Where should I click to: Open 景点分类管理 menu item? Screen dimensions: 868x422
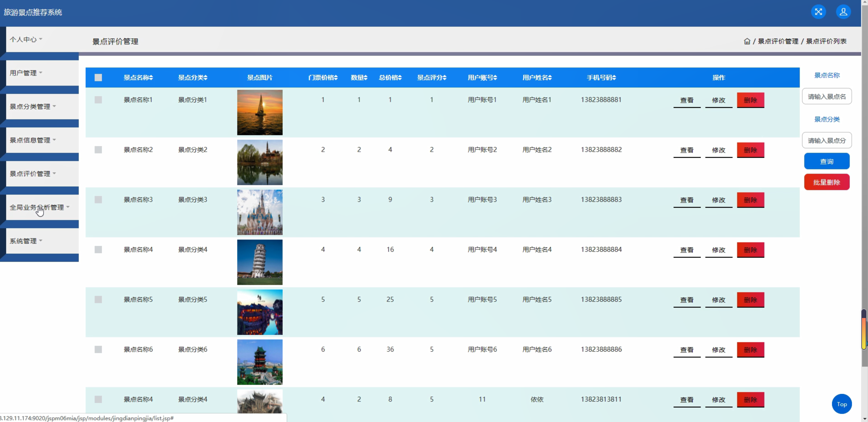click(x=33, y=107)
